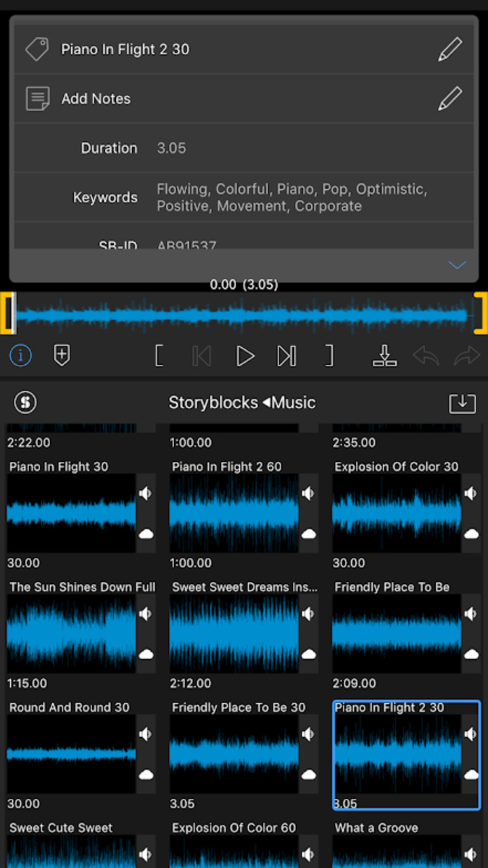Image resolution: width=488 pixels, height=868 pixels.
Task: Preview Piano In Flight 2 30 with the speaker icon
Action: pyautogui.click(x=471, y=734)
